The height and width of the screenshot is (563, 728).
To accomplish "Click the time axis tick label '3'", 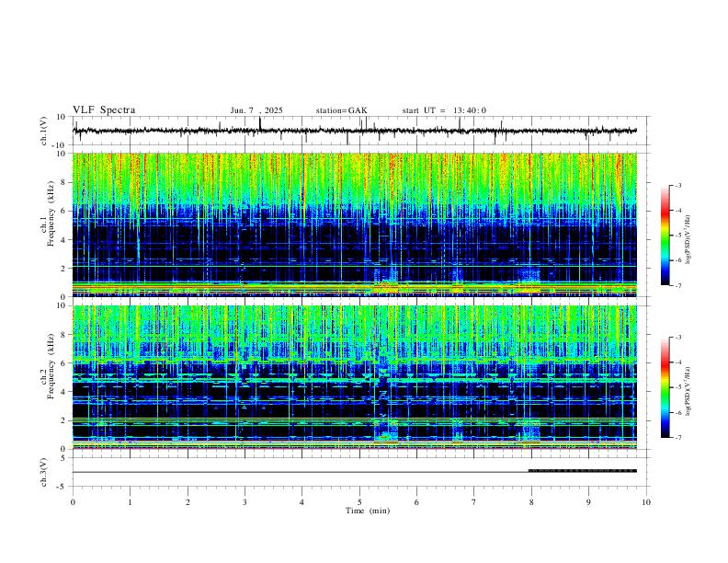I will click(245, 502).
